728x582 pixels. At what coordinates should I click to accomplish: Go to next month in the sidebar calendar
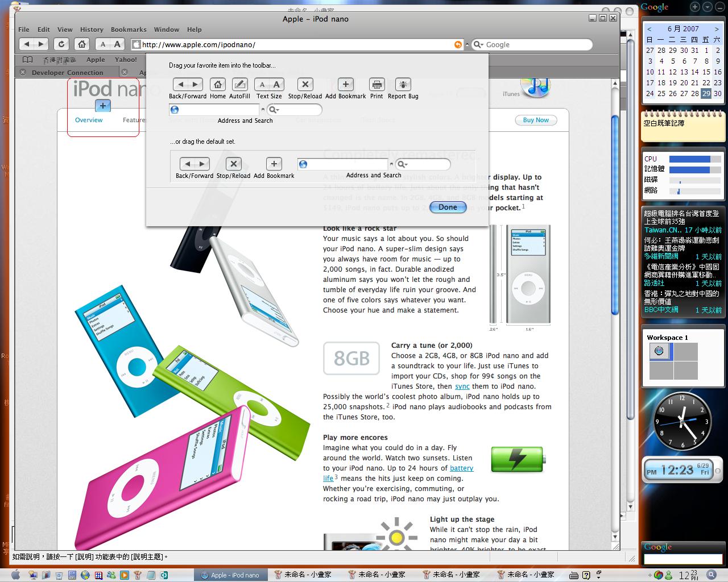click(717, 29)
